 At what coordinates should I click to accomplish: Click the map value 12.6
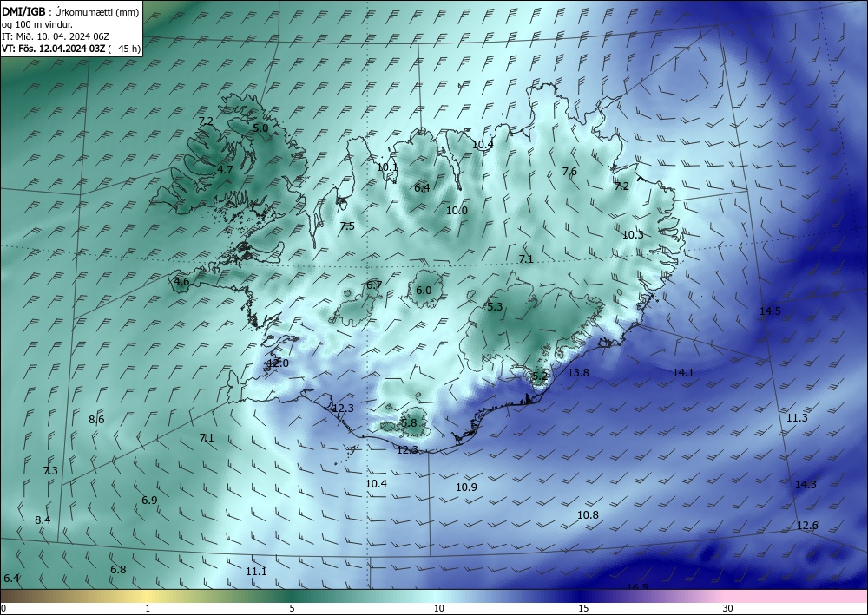point(807,525)
